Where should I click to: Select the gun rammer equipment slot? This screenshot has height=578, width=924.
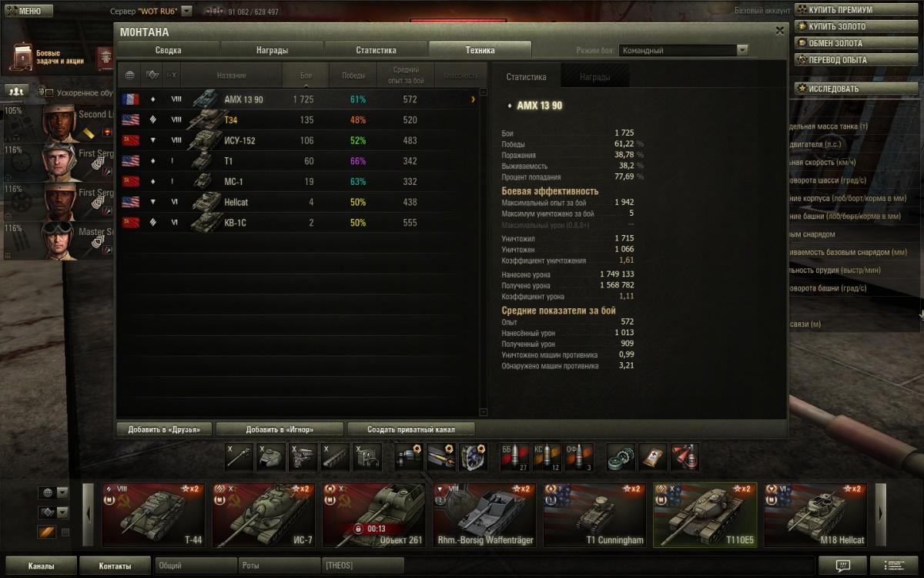(x=441, y=457)
